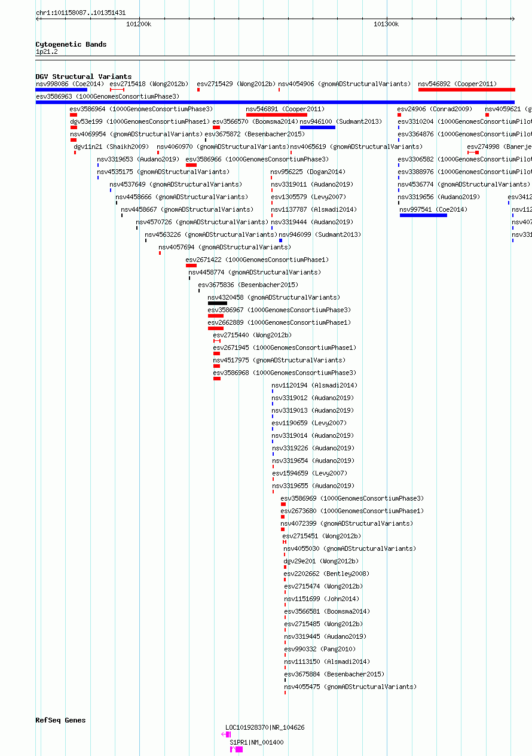Click nsv4065619 (gnomADStructuralVariants) label
This screenshot has width=532, height=756.
356,147
